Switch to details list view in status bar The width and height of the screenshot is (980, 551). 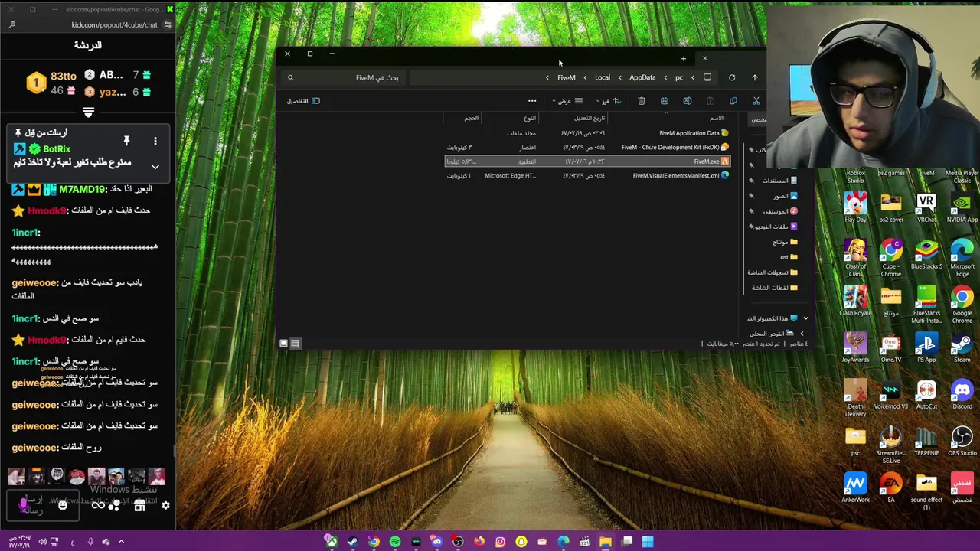point(296,344)
